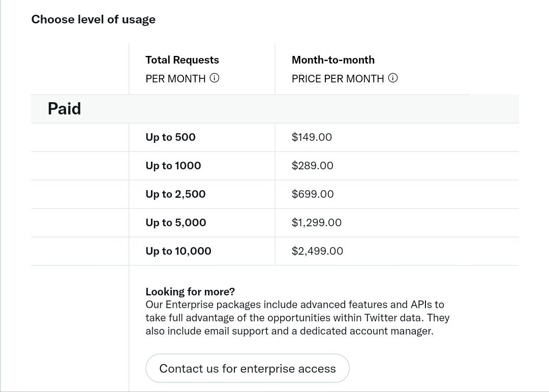Viewport: 549px width, 392px height.
Task: Click the Choose level of usage heading
Action: pos(93,19)
